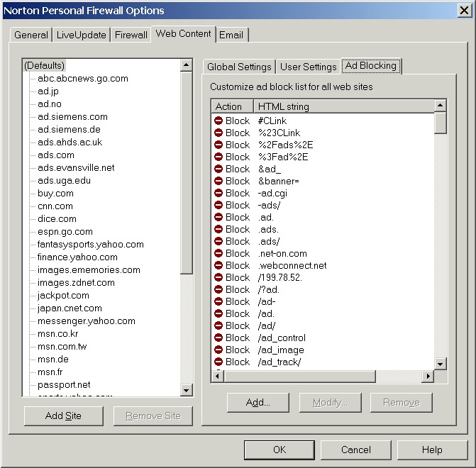Click the Modify... button
The image size is (476, 468).
(x=331, y=403)
